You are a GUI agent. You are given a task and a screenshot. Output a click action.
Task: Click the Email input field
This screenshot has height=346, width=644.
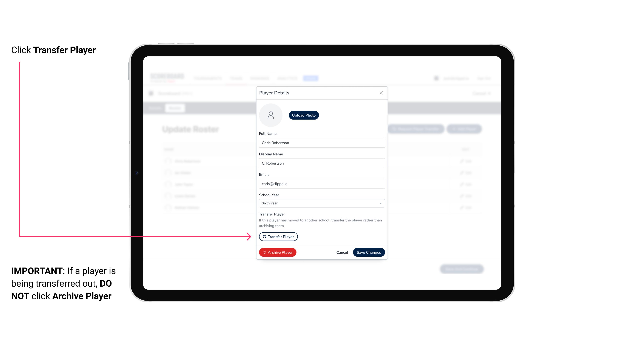pos(321,184)
